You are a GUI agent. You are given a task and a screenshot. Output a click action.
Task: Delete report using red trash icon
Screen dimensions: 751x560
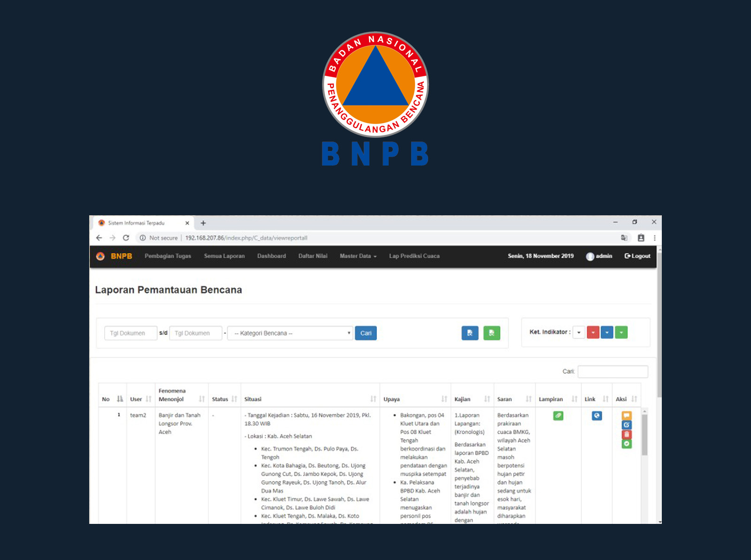(627, 434)
